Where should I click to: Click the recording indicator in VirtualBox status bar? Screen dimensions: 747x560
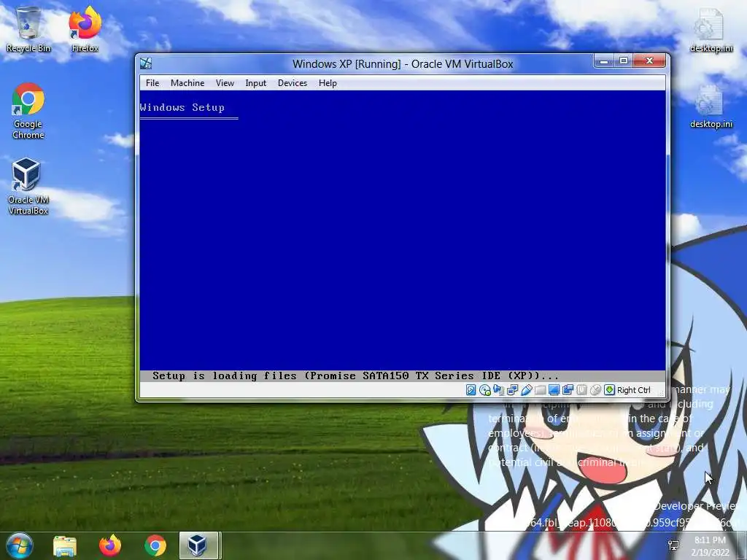(x=568, y=390)
